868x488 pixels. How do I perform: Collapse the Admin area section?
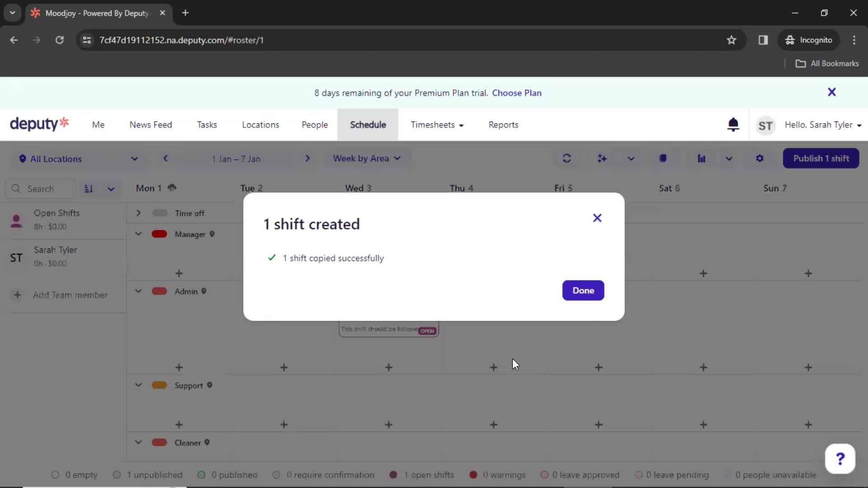(x=138, y=291)
